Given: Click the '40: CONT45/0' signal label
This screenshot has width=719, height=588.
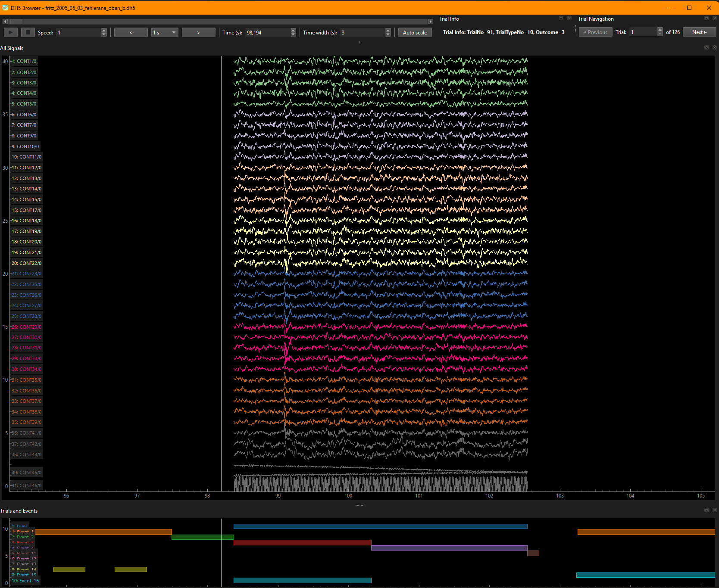Looking at the screenshot, I should (x=26, y=473).
